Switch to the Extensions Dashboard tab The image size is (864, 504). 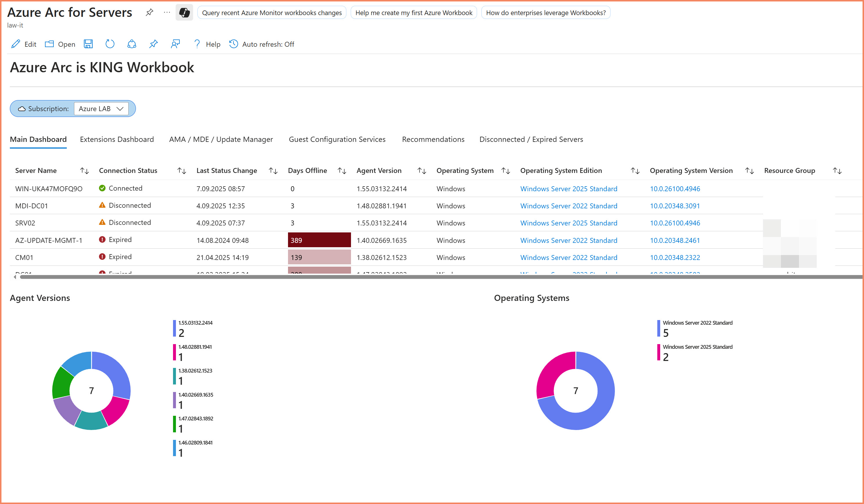[x=117, y=140]
